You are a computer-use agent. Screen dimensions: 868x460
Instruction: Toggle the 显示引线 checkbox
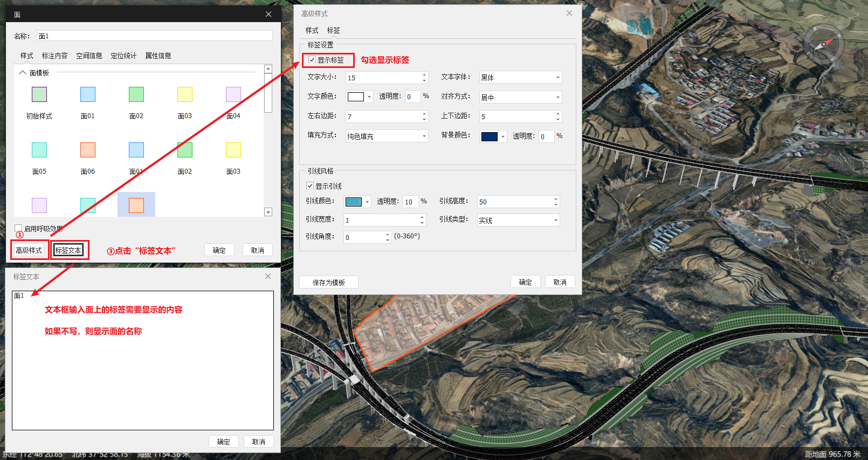click(x=310, y=186)
